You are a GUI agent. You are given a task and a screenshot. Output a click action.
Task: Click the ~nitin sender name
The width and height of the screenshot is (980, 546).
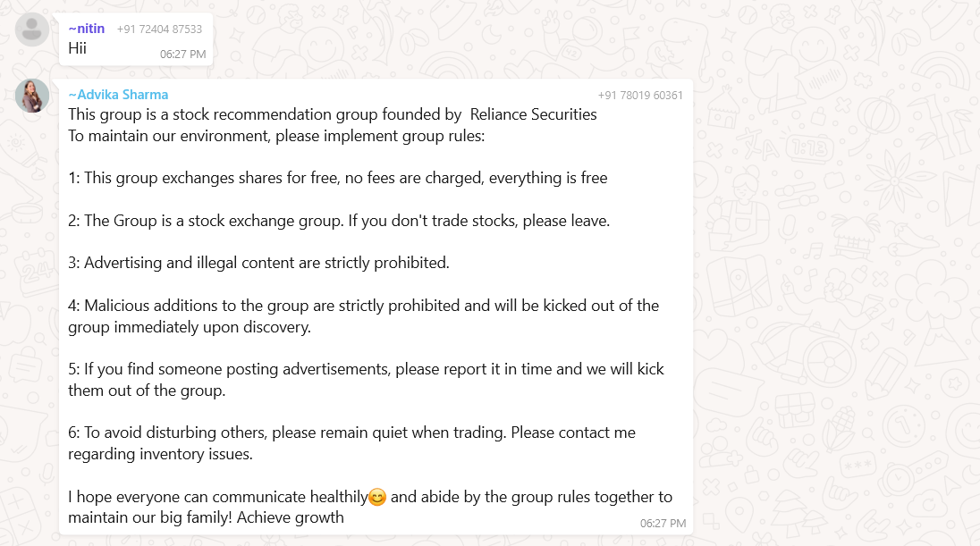tap(87, 29)
